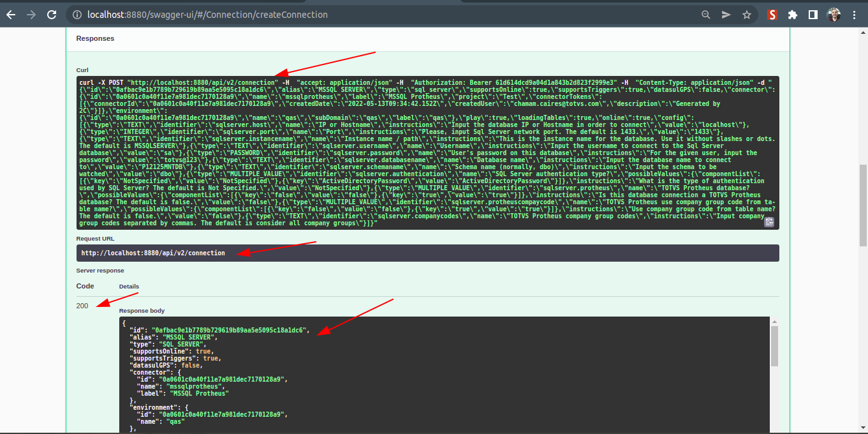
Task: Open the Extensions puzzle-piece menu
Action: click(793, 14)
